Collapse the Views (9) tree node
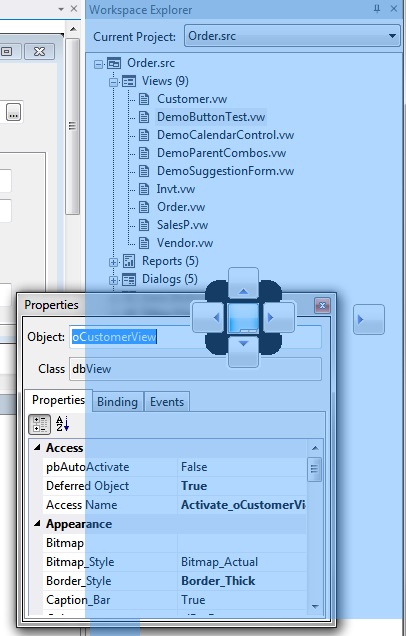406x636 pixels. point(114,82)
